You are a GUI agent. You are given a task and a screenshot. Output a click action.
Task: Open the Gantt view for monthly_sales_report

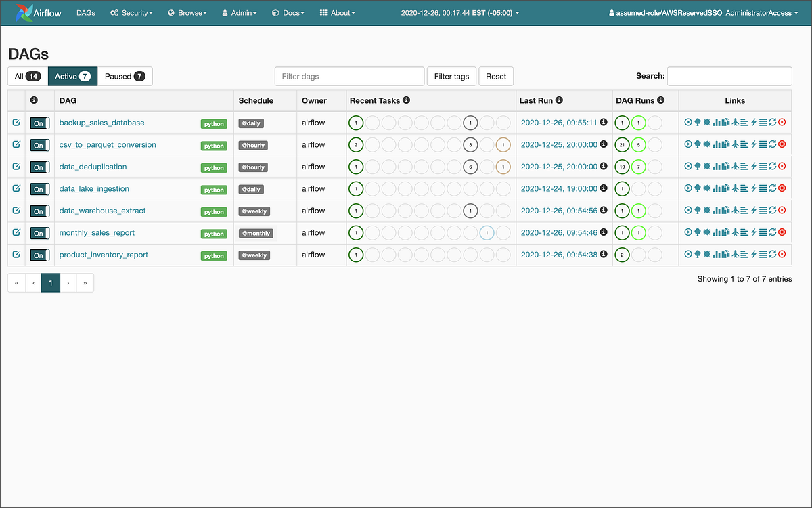coord(744,232)
